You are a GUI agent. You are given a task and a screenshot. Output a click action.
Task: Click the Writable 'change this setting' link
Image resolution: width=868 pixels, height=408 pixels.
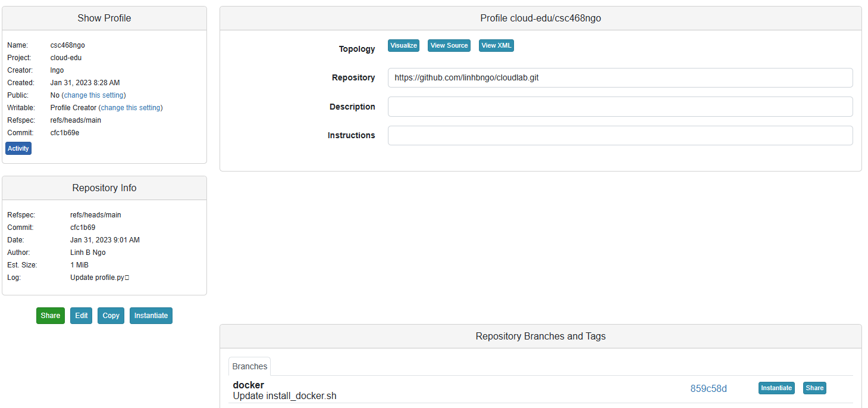(130, 108)
